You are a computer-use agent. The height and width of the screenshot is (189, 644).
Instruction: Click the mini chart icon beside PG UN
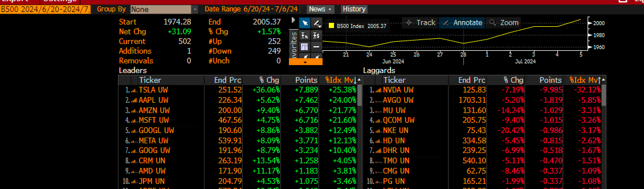click(x=378, y=182)
